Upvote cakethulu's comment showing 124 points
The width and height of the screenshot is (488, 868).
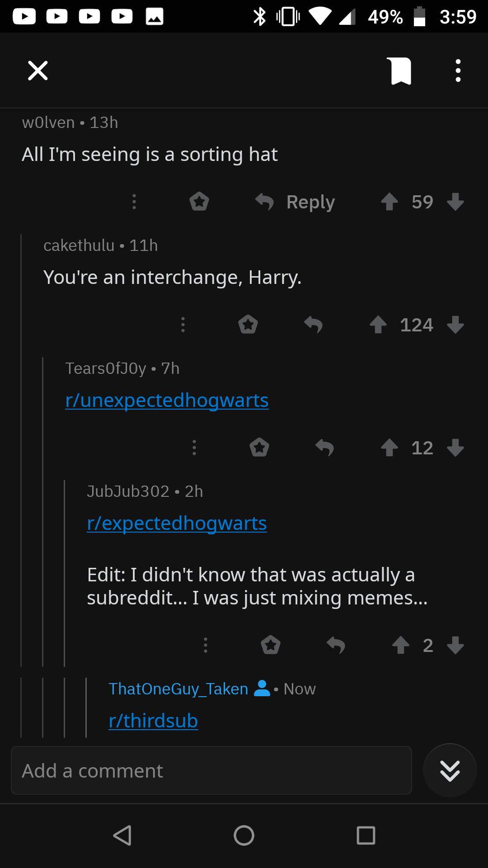379,325
